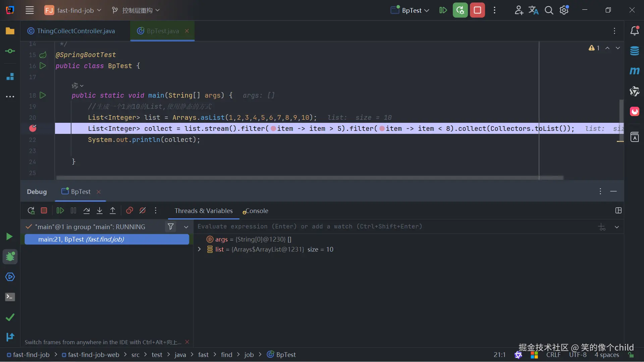Show more tool windows ellipsis
This screenshot has width=644, height=362.
(10, 97)
